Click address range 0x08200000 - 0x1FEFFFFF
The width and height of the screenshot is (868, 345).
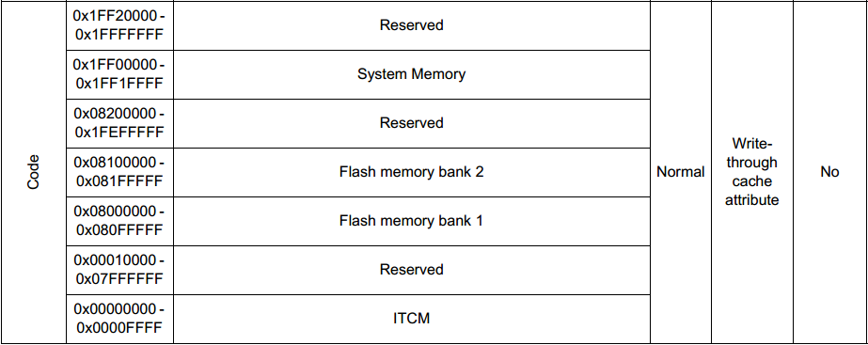(x=119, y=123)
